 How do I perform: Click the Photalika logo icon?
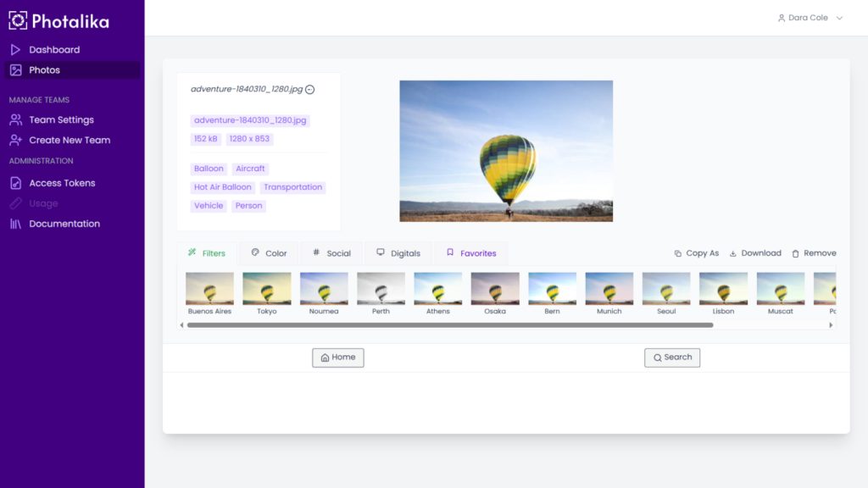[x=18, y=20]
